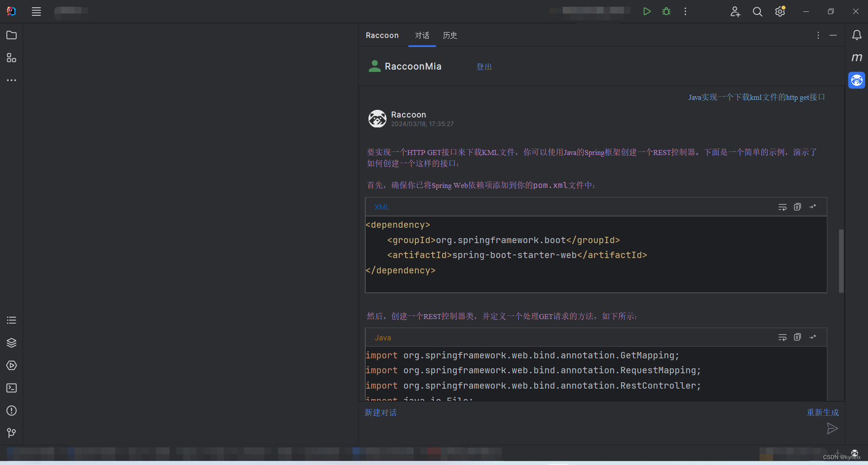Open the TODO list tool window

(12, 320)
